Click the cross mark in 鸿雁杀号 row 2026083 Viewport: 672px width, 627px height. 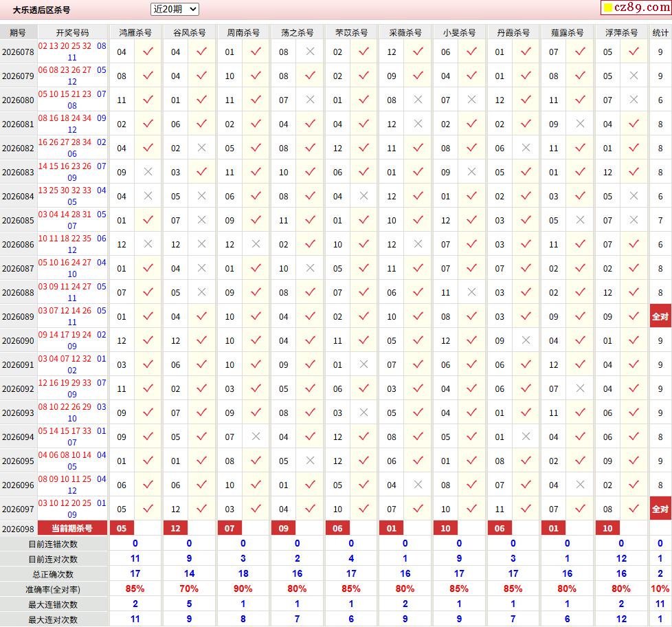[x=148, y=172]
